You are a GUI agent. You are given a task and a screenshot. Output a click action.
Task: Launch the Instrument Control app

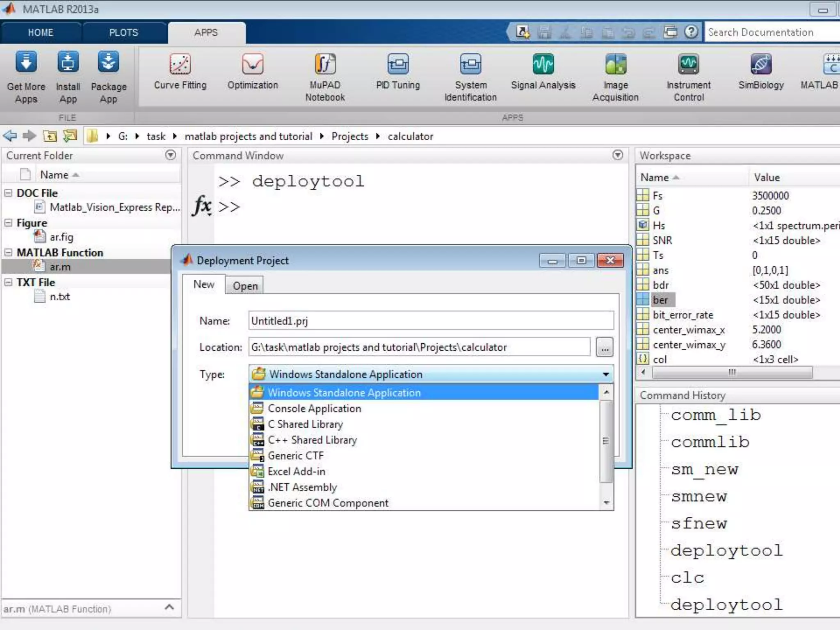[688, 77]
